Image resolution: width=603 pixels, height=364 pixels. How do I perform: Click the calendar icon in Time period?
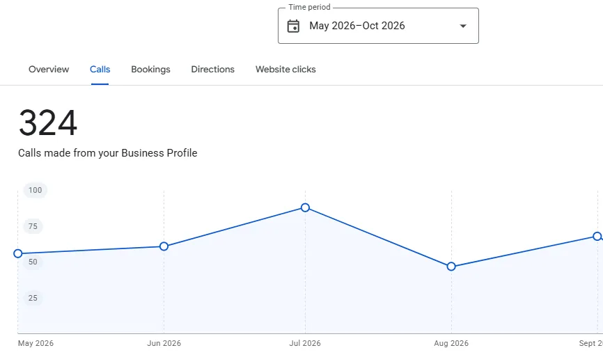[293, 26]
